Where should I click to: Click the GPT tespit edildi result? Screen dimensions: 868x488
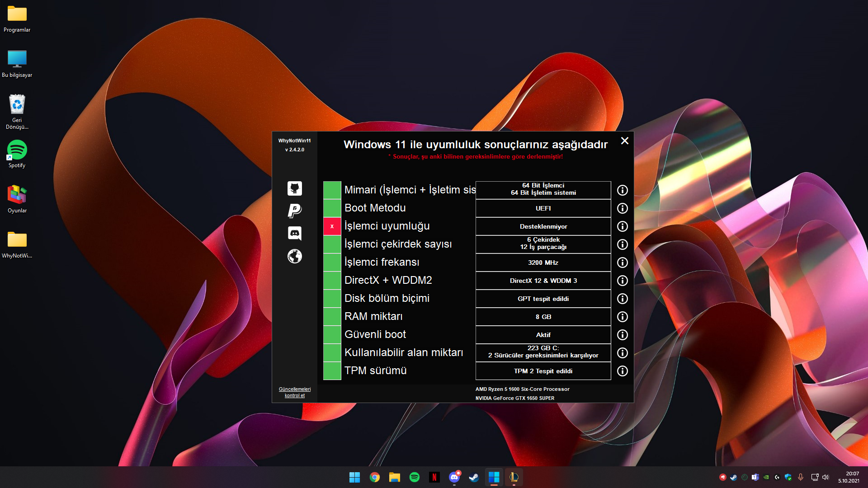tap(543, 299)
